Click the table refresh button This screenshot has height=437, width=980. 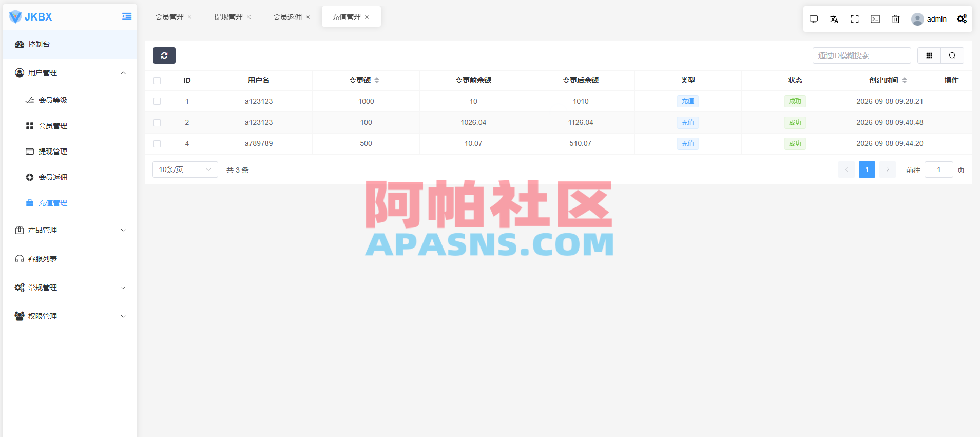click(164, 55)
